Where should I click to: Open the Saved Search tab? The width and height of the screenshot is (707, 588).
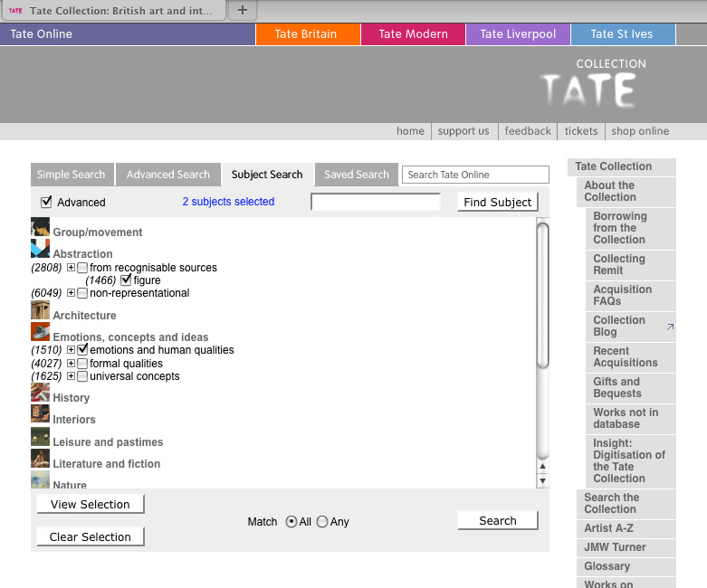(356, 175)
